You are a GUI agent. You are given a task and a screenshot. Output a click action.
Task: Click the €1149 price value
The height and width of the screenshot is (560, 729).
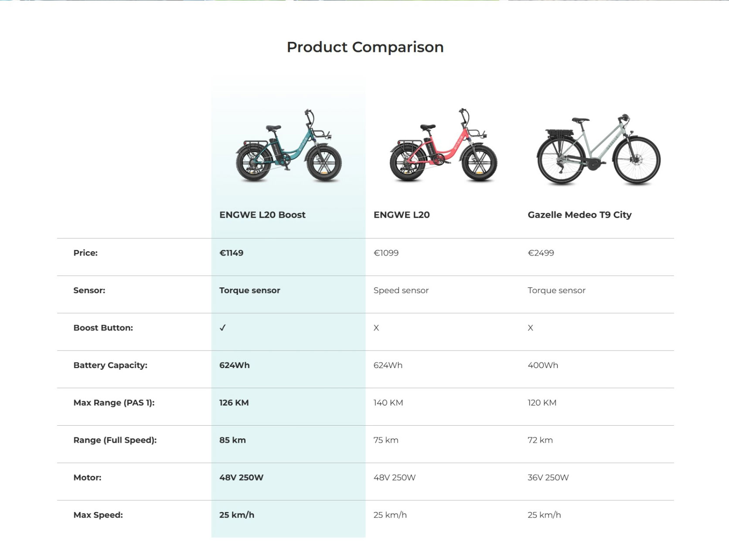[231, 253]
